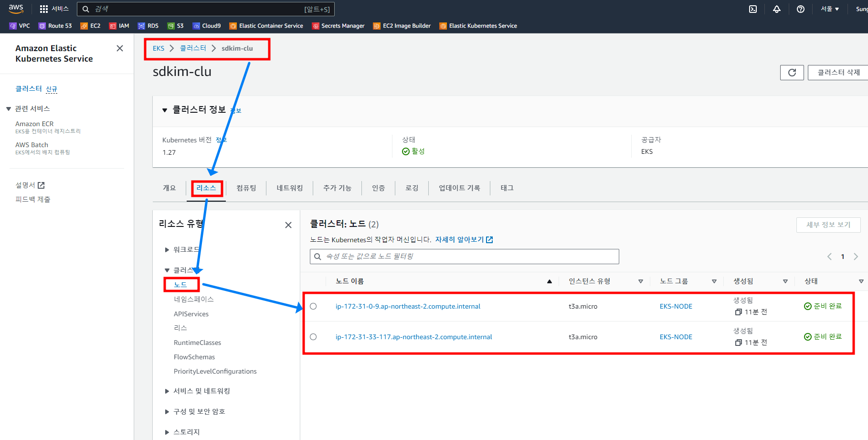868x440 pixels.
Task: Select radio for ip-172-31-33-117 node
Action: pos(313,337)
